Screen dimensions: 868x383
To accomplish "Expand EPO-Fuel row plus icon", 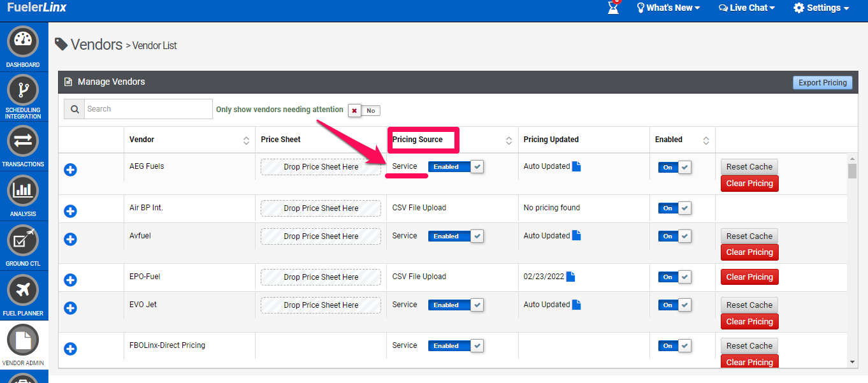I will coord(71,280).
